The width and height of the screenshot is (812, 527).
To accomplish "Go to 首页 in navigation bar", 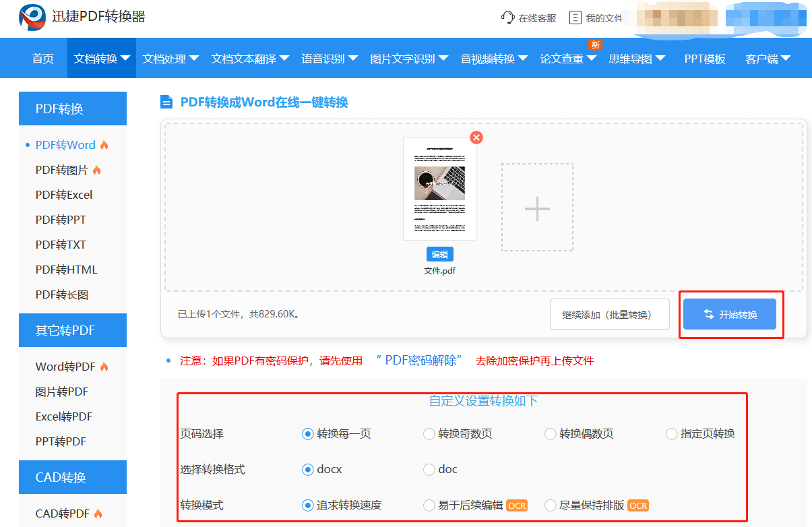I will coord(43,59).
